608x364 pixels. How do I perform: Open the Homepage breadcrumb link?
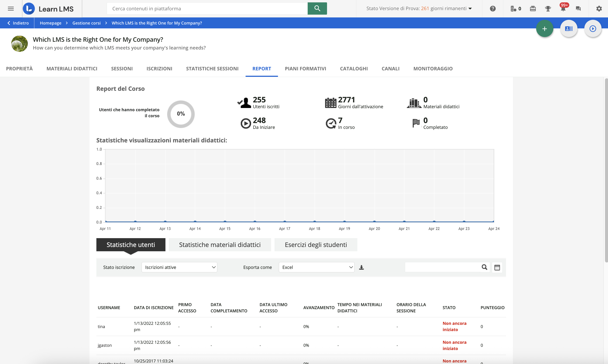pos(51,23)
